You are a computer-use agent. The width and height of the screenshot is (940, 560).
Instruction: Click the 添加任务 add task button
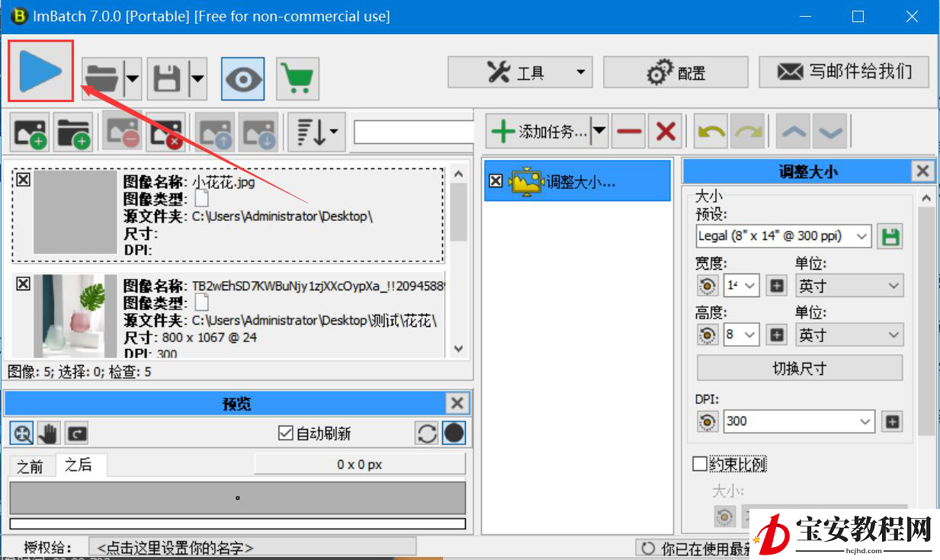[x=538, y=132]
